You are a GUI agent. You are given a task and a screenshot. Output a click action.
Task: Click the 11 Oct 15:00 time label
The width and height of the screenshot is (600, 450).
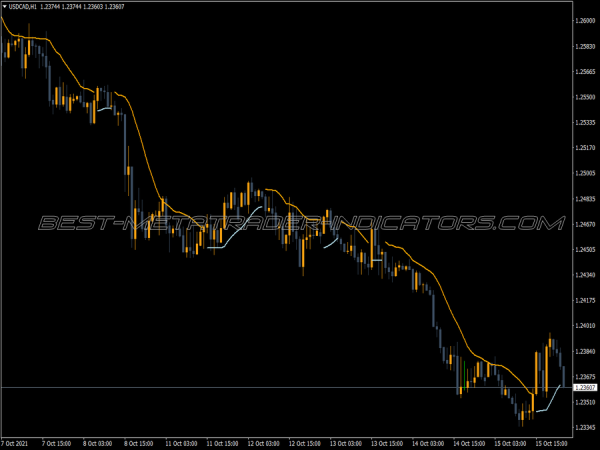click(222, 443)
